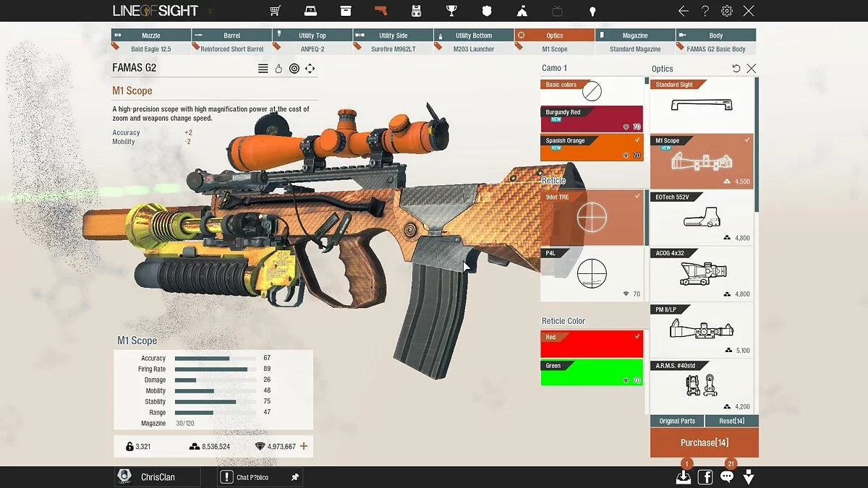Open the TV broadcast icon
The image size is (868, 488).
pyautogui.click(x=557, y=11)
